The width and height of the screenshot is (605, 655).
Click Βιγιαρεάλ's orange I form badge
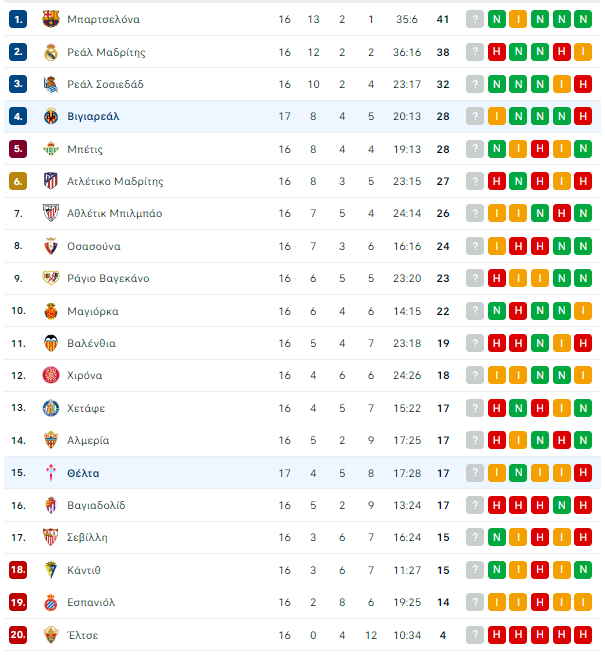pos(497,117)
